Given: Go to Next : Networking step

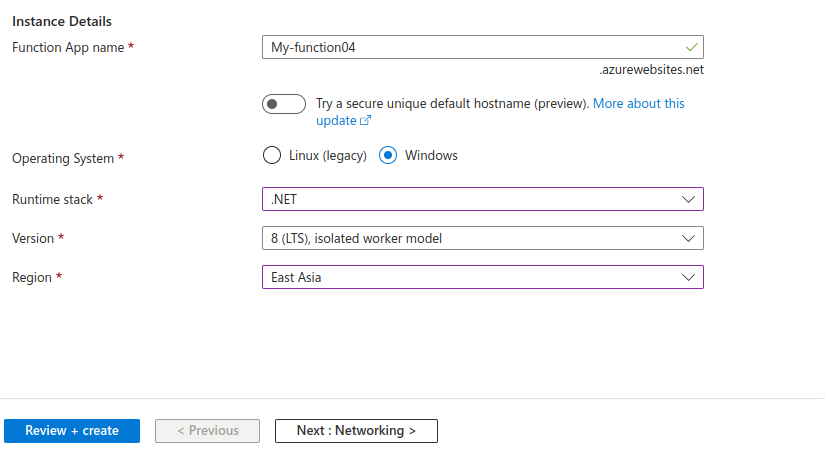Looking at the screenshot, I should coord(356,431).
